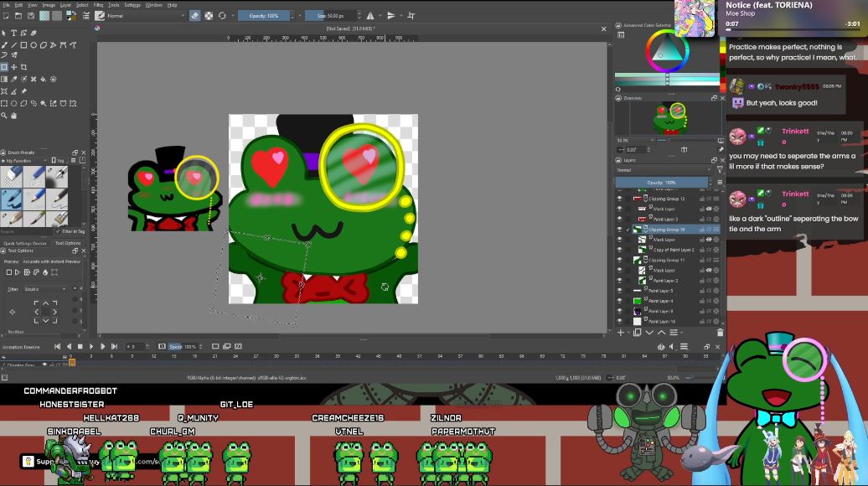Viewport: 868px width, 486px height.
Task: Activate the Rectangle shape tool
Action: [23, 45]
